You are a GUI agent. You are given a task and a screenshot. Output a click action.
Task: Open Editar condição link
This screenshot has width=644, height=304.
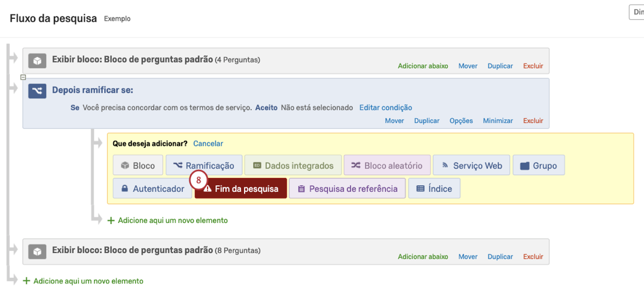(x=386, y=108)
